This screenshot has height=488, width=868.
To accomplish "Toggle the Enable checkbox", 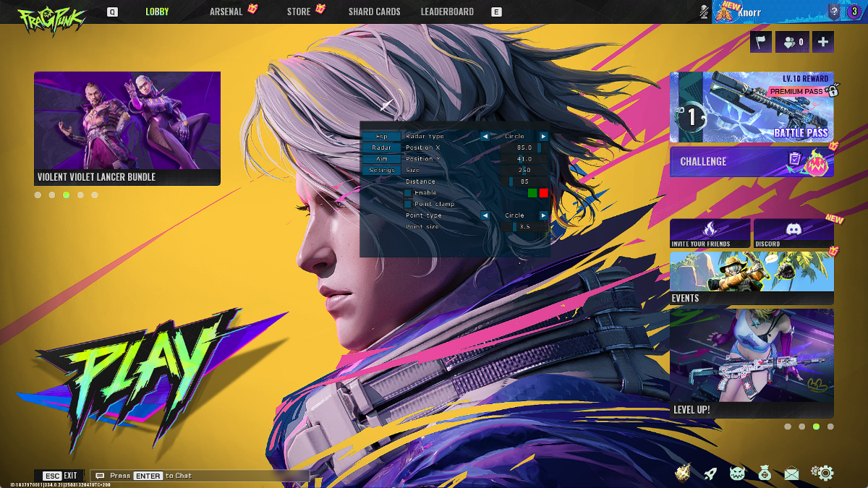I will [408, 193].
